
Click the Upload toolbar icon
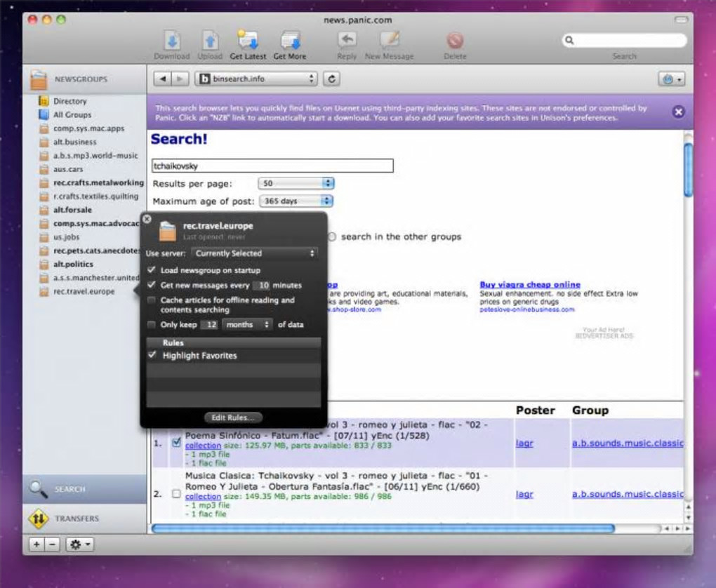(210, 41)
